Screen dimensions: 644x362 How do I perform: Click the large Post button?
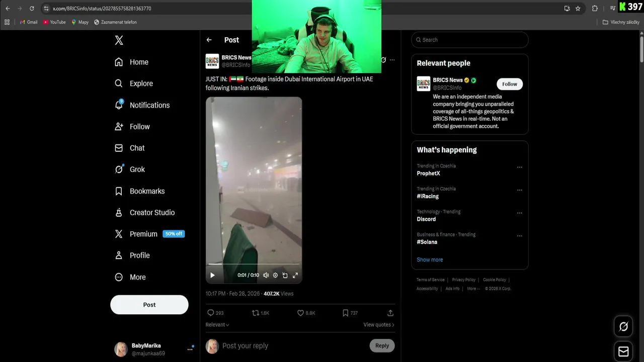(149, 305)
